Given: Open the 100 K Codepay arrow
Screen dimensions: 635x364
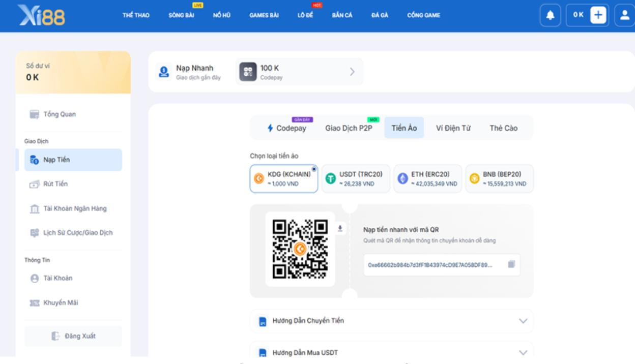Looking at the screenshot, I should point(352,72).
